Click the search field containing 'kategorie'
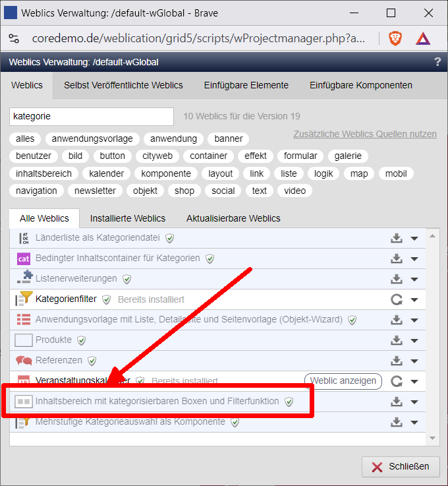448x486 pixels. coord(92,116)
